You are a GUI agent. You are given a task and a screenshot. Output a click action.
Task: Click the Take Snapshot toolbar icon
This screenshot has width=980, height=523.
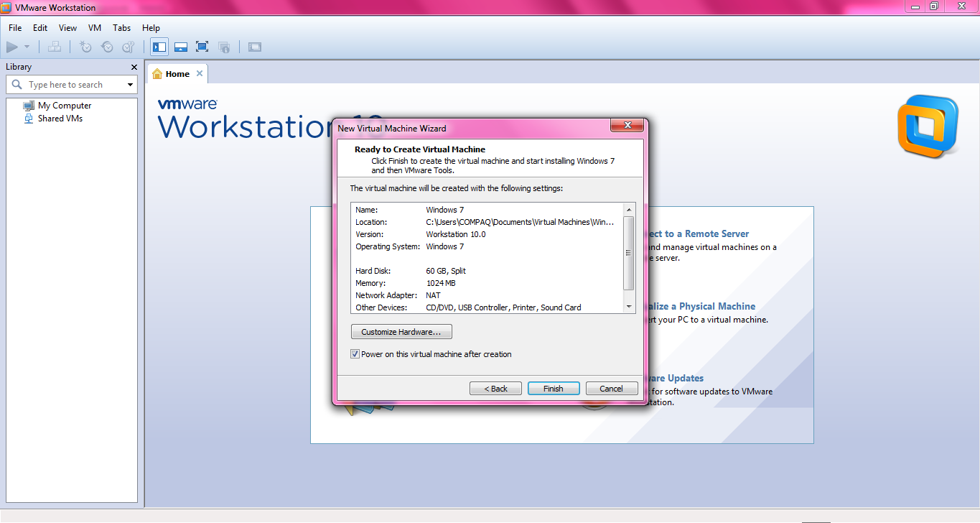(x=85, y=47)
